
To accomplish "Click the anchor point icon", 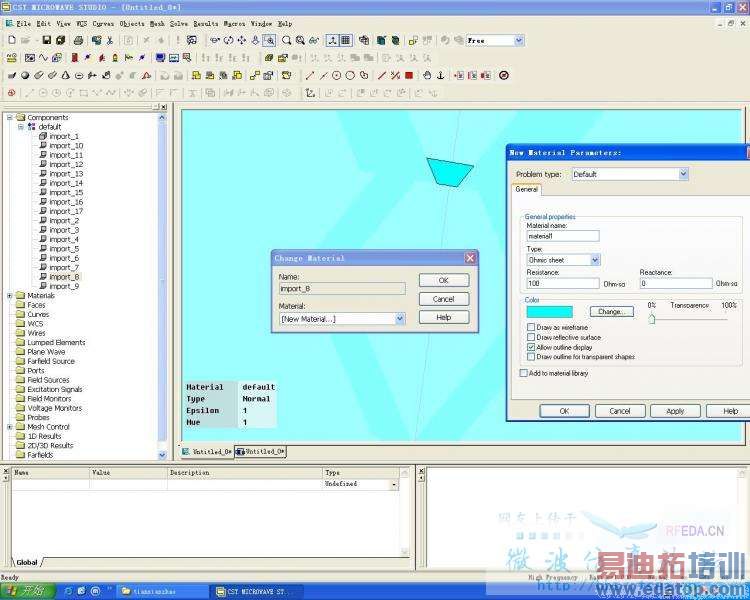I will (x=441, y=75).
